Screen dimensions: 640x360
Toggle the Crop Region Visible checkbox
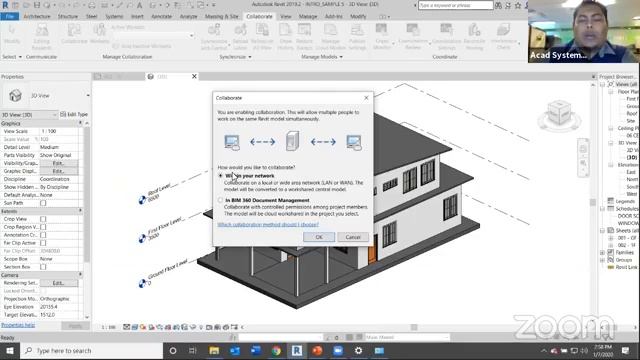pyautogui.click(x=43, y=227)
